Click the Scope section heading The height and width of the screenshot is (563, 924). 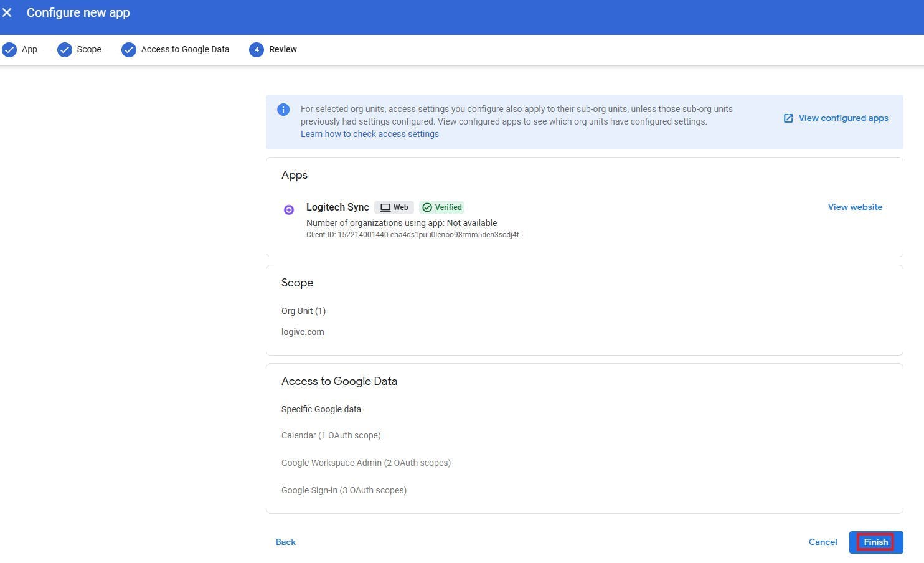coord(297,283)
